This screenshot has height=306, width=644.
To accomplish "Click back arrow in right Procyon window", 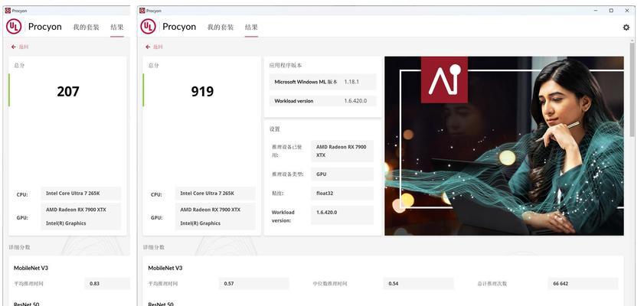I will tap(148, 47).
